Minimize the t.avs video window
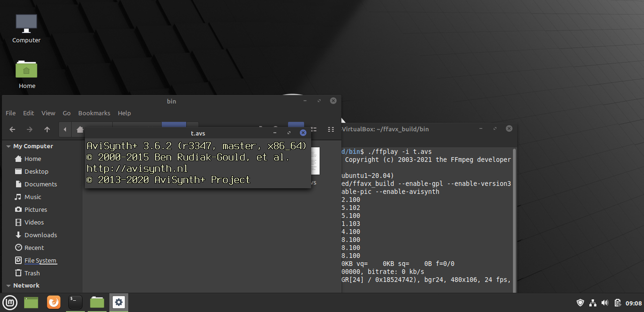This screenshot has height=312, width=644. (274, 133)
